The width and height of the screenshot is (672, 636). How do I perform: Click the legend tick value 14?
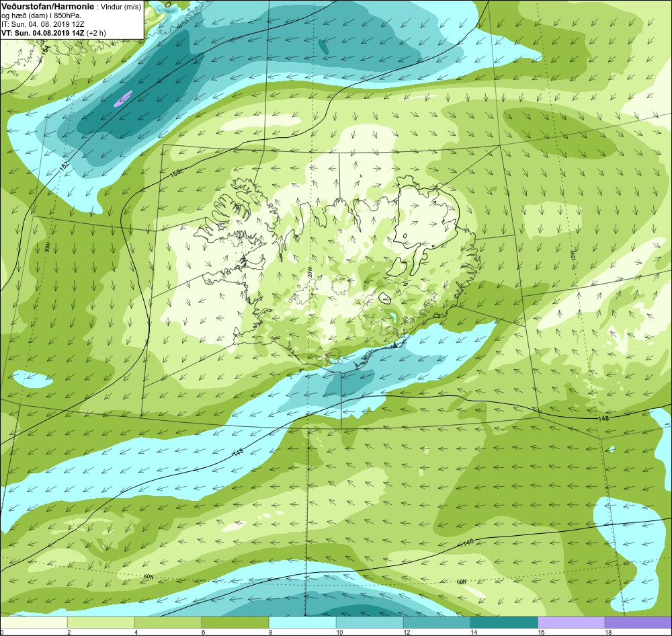474,632
